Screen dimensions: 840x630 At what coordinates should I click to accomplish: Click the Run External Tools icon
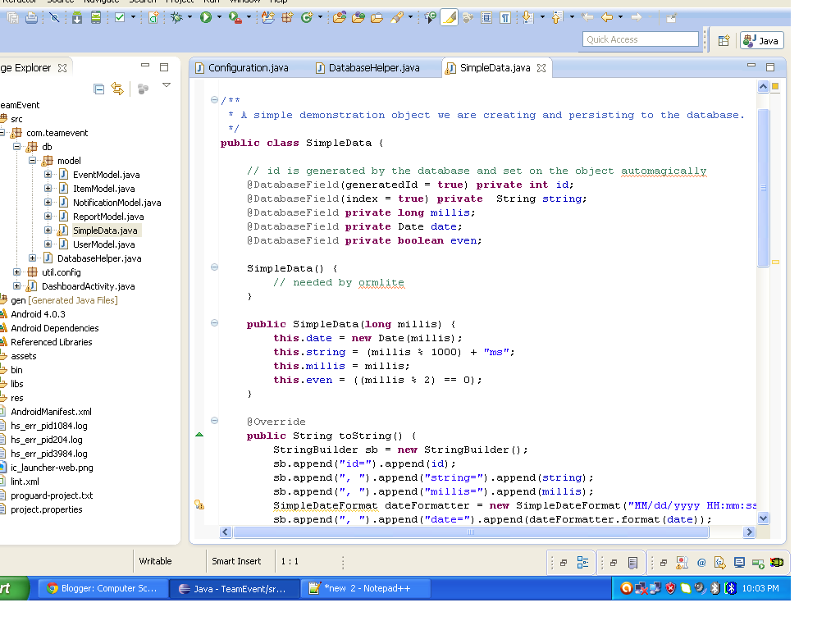(x=235, y=18)
